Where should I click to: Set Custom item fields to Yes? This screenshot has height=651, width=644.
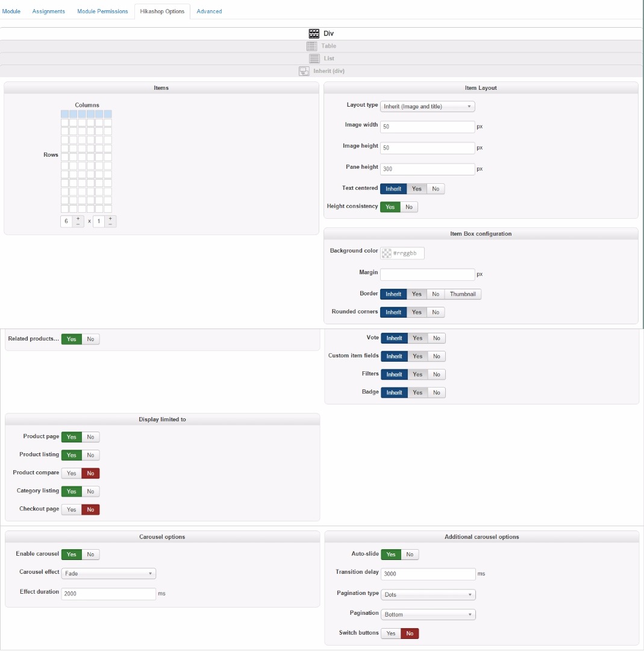[417, 357]
